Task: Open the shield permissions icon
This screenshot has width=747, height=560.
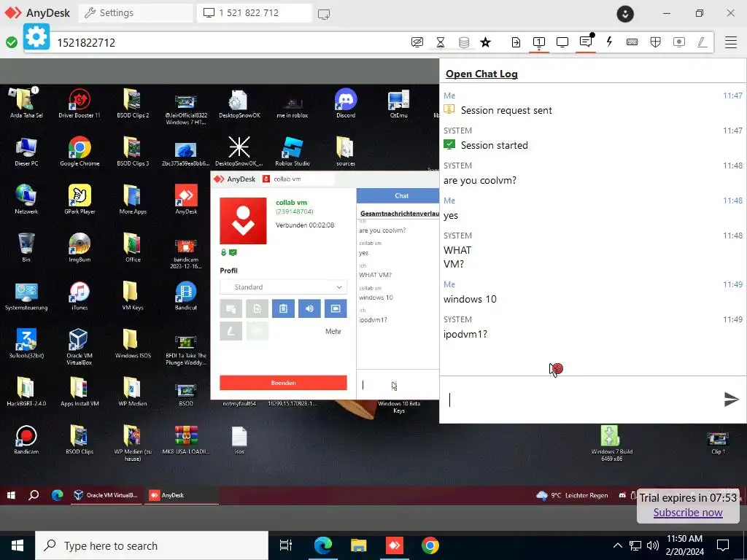Action: (x=656, y=42)
